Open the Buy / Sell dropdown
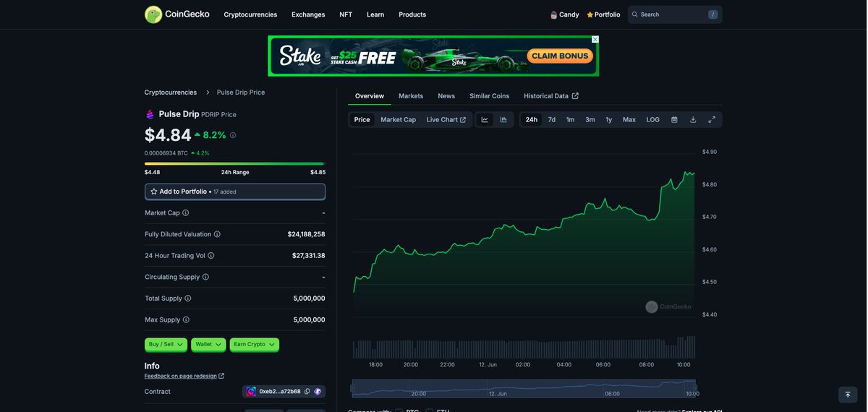This screenshot has height=412, width=868. click(x=166, y=345)
